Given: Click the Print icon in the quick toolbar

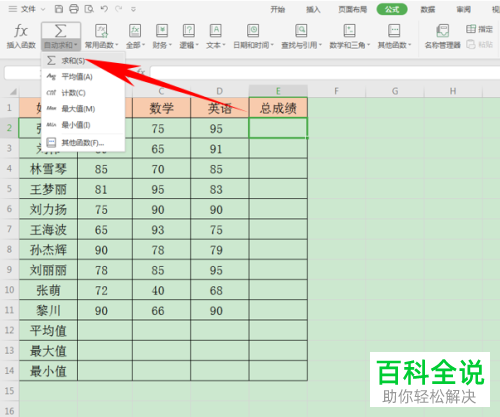Looking at the screenshot, I should [x=74, y=9].
